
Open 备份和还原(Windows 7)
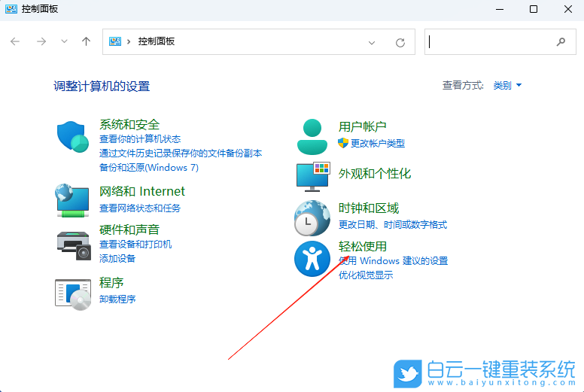(x=149, y=168)
